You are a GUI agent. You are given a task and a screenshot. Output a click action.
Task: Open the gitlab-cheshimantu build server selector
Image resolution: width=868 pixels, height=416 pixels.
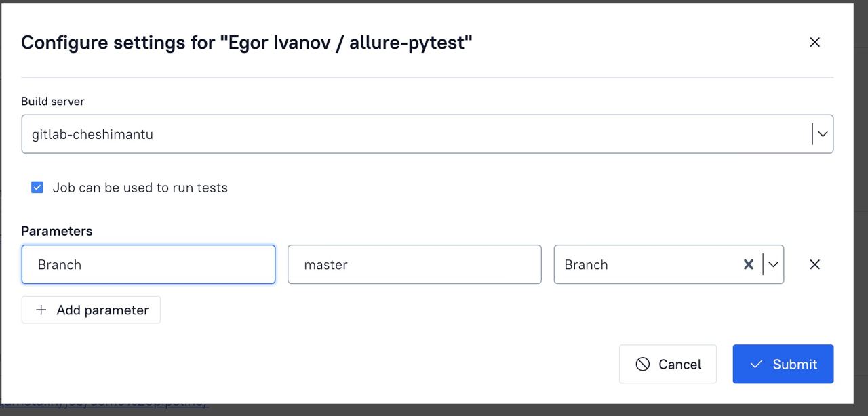(427, 134)
